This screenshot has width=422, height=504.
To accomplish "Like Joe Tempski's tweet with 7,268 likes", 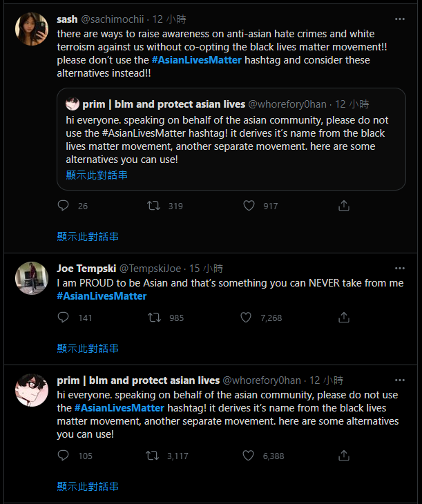I will (246, 318).
